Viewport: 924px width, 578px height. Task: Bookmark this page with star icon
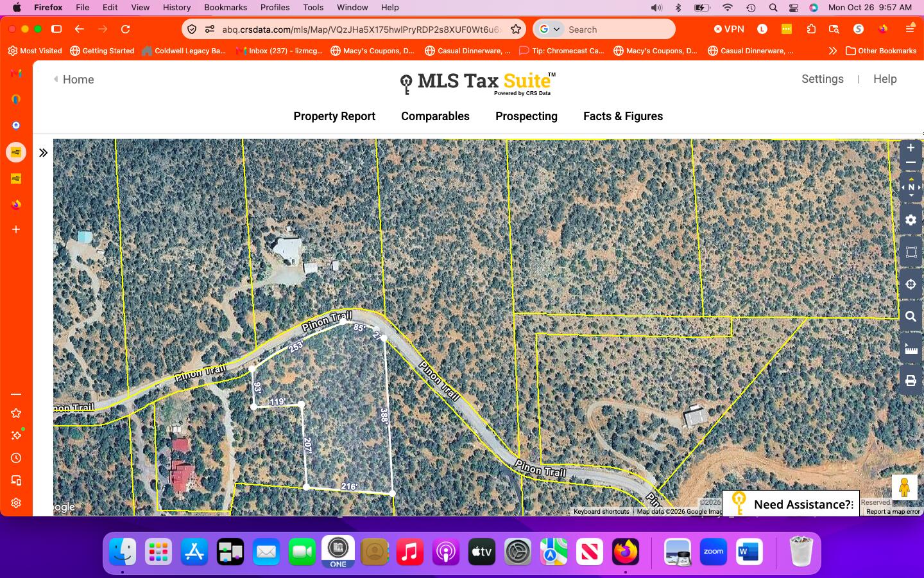click(516, 29)
